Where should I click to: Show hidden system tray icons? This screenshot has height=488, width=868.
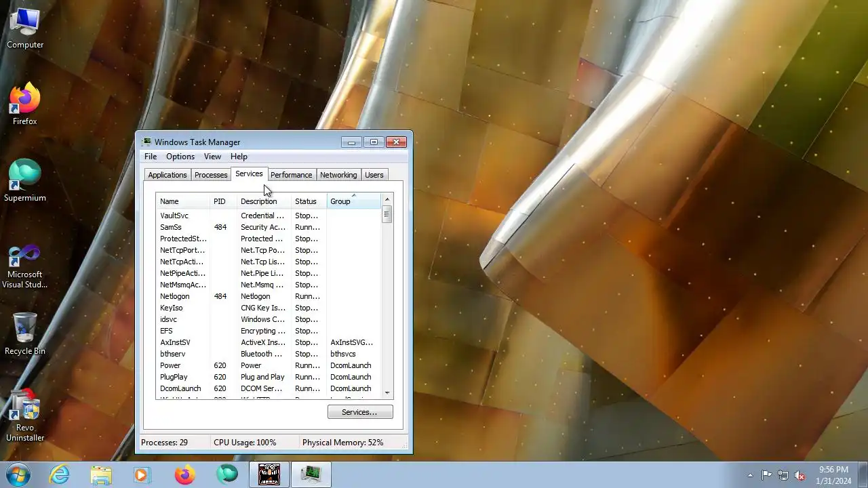click(750, 475)
